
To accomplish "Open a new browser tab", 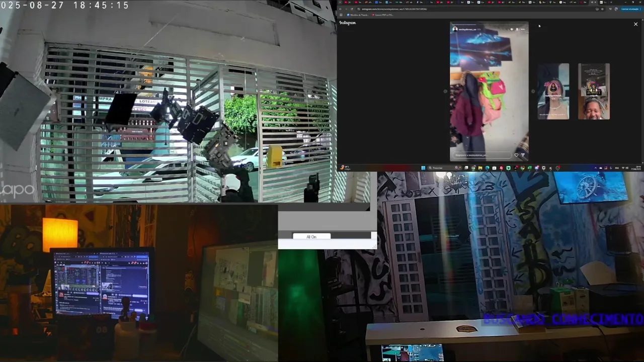I will [x=611, y=2].
